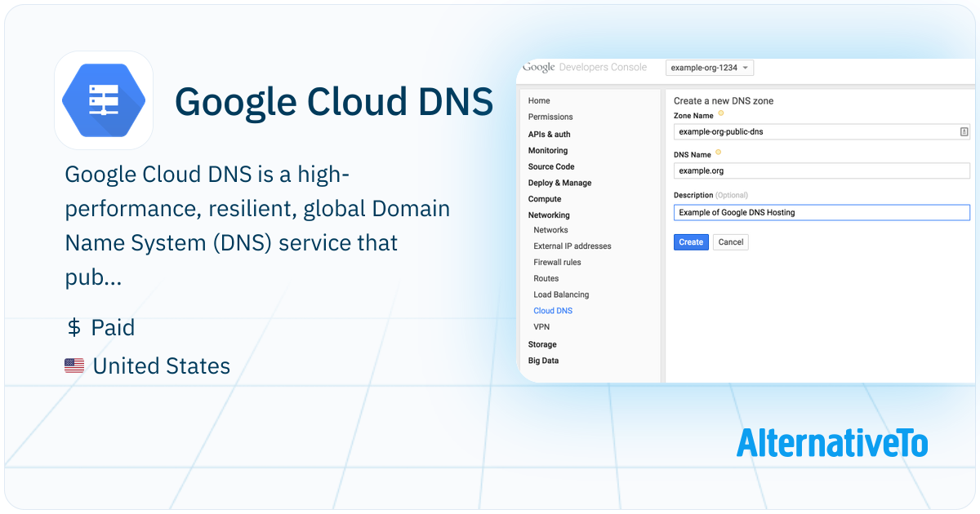
Task: Click the United States flag icon
Action: tap(74, 366)
